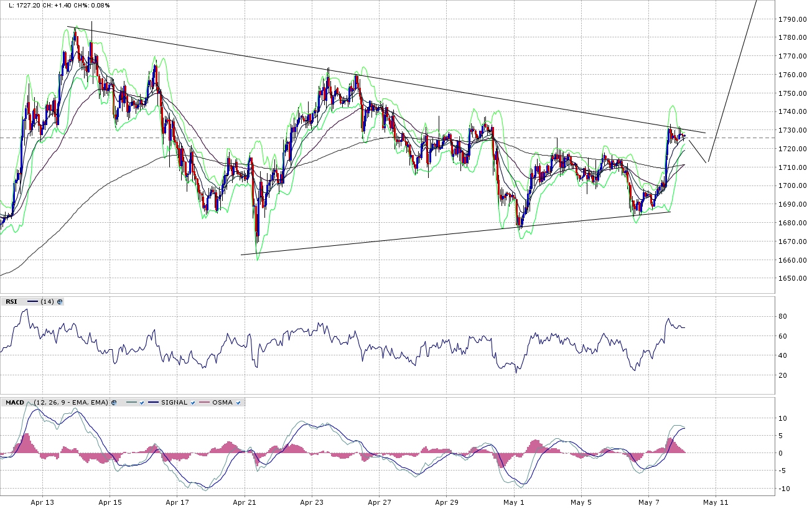Click the OSMA pink line swatch
812x511 pixels.
205,403
